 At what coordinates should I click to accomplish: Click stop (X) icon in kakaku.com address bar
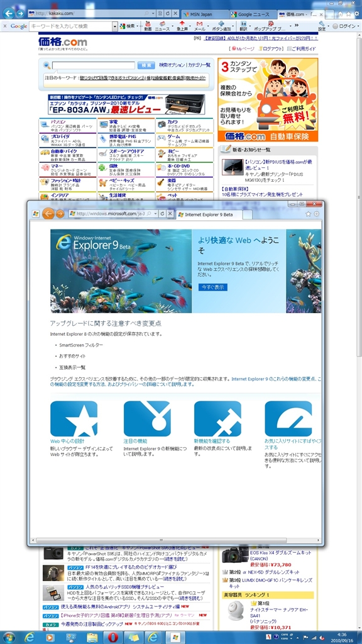pos(175,14)
